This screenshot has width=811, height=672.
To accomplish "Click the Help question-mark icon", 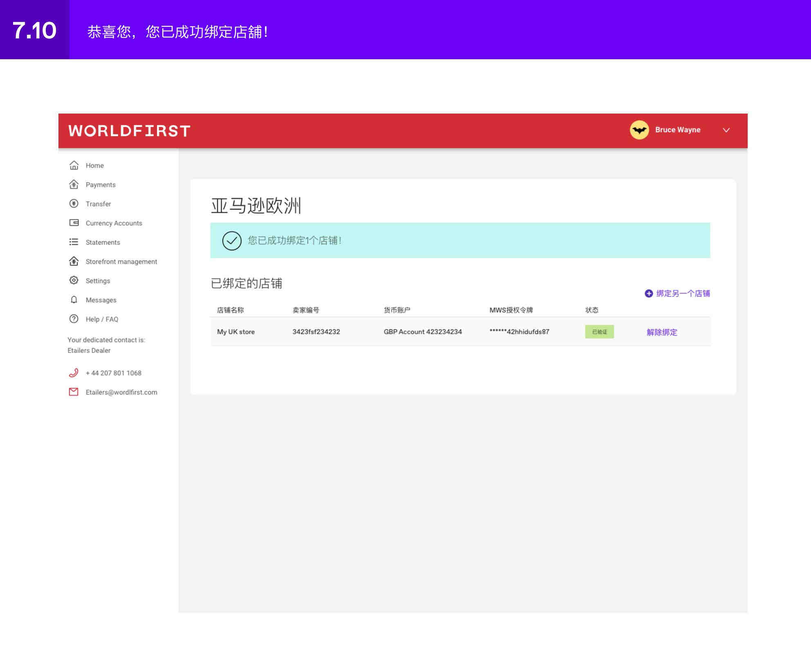I will coord(74,319).
